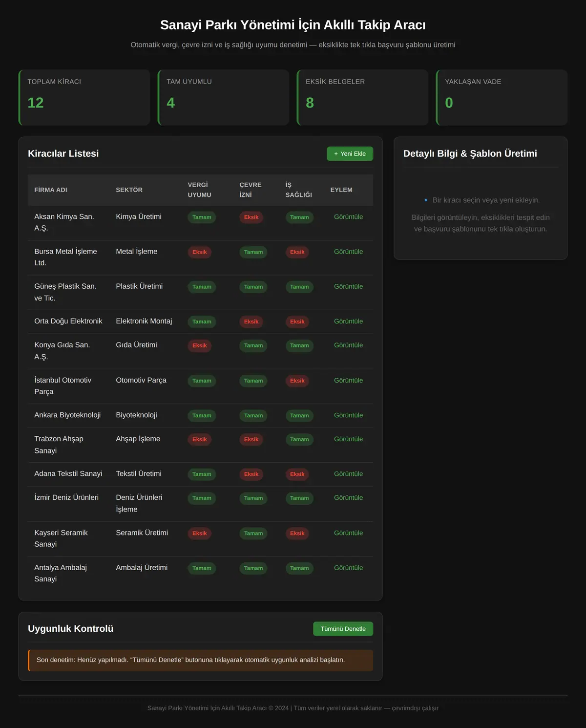The height and width of the screenshot is (728, 586).
Task: Open Görüntüle for Konya Gıda San. A.Ş.
Action: 348,345
